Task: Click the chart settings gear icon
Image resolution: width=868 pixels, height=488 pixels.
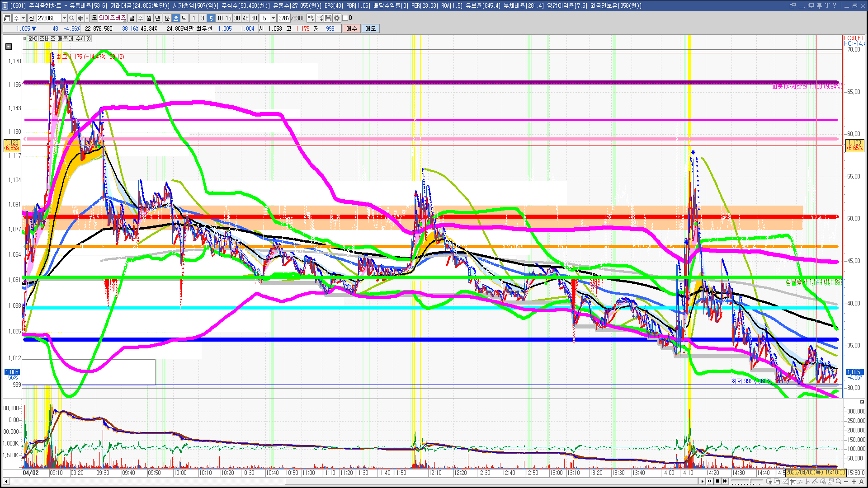Action: (337, 18)
